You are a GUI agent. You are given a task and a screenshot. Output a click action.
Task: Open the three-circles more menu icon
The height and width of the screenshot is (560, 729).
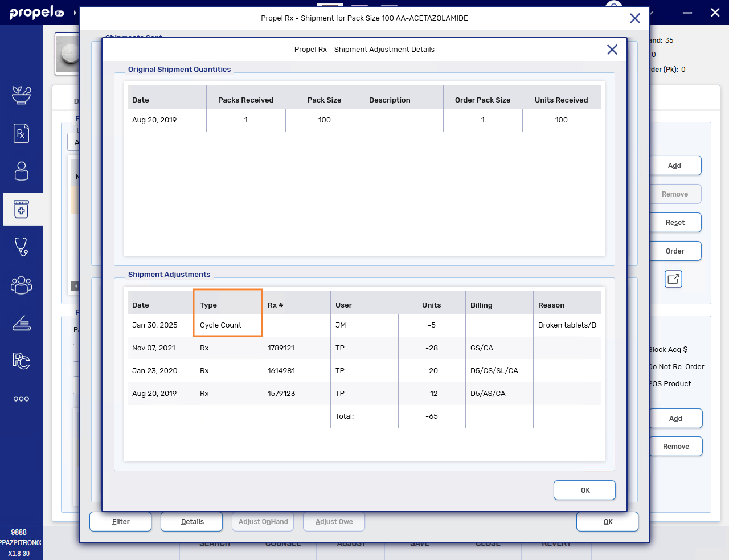[x=22, y=399]
